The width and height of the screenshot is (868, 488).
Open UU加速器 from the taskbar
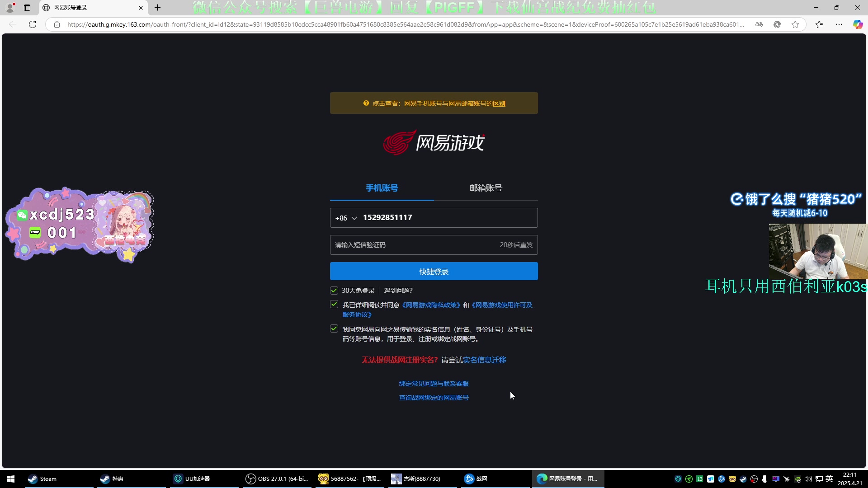pos(204,479)
